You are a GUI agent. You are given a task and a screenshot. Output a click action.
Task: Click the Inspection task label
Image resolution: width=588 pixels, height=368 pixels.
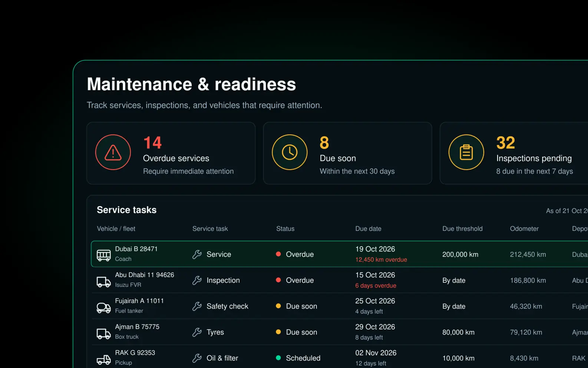pyautogui.click(x=223, y=280)
